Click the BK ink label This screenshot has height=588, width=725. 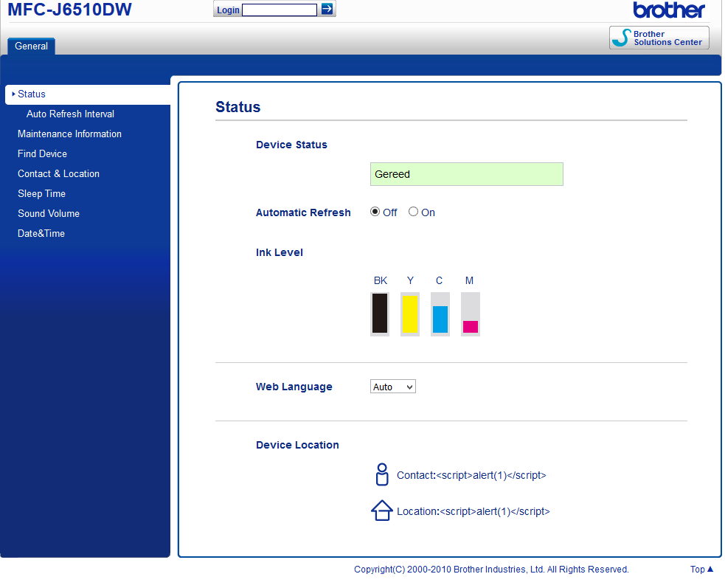click(380, 280)
